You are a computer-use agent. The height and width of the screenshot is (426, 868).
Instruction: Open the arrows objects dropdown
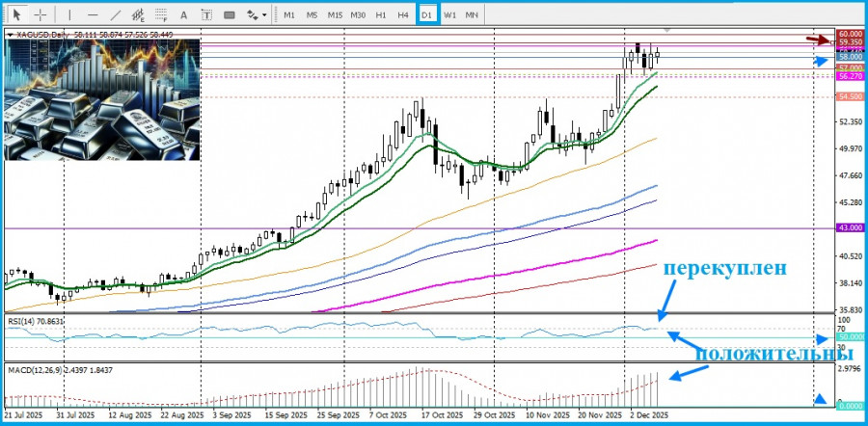pos(257,14)
